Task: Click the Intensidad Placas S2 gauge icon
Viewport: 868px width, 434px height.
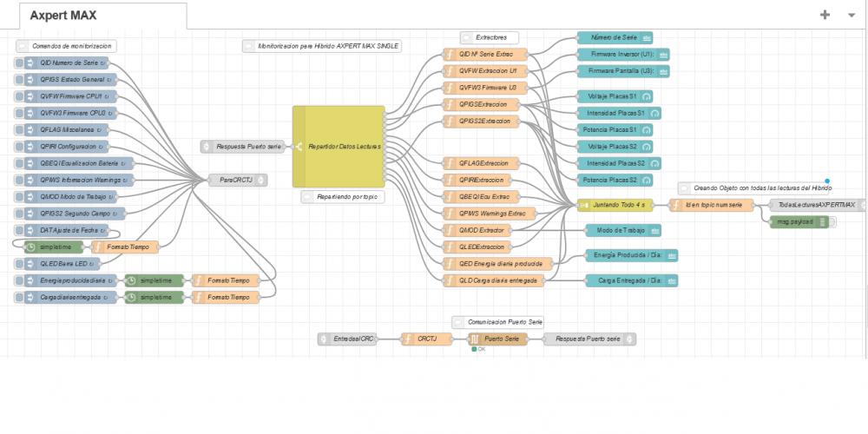Action: (x=655, y=163)
